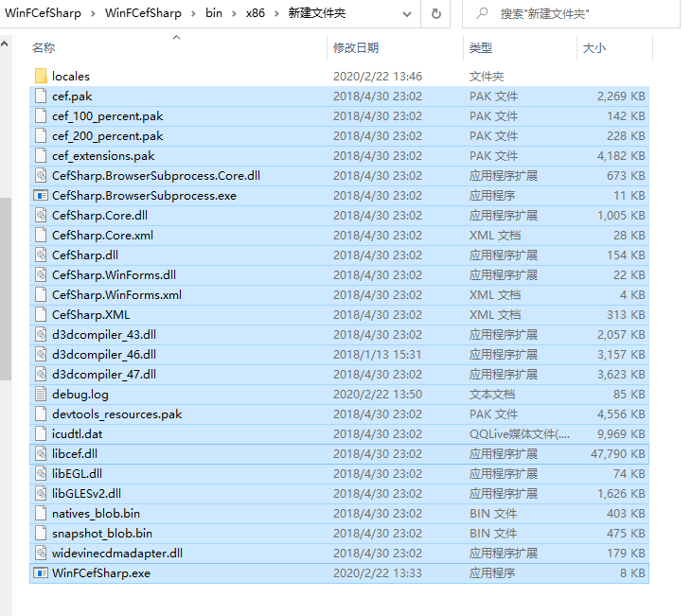The image size is (692, 616).
Task: Click the QQLive媒体文件 type cell
Action: (520, 433)
